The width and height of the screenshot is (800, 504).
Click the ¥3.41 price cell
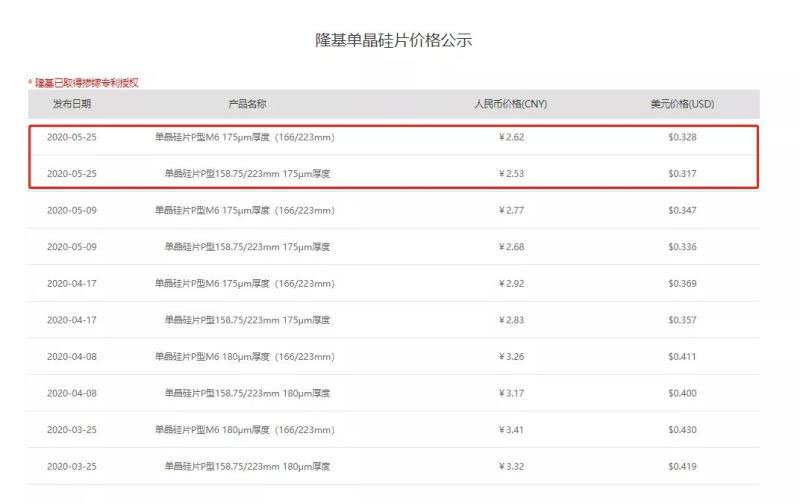[x=511, y=430]
